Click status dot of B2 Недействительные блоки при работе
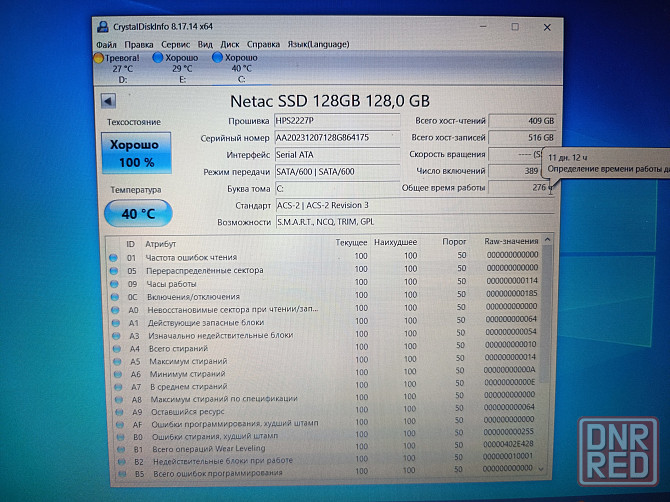670x502 pixels. pyautogui.click(x=122, y=462)
